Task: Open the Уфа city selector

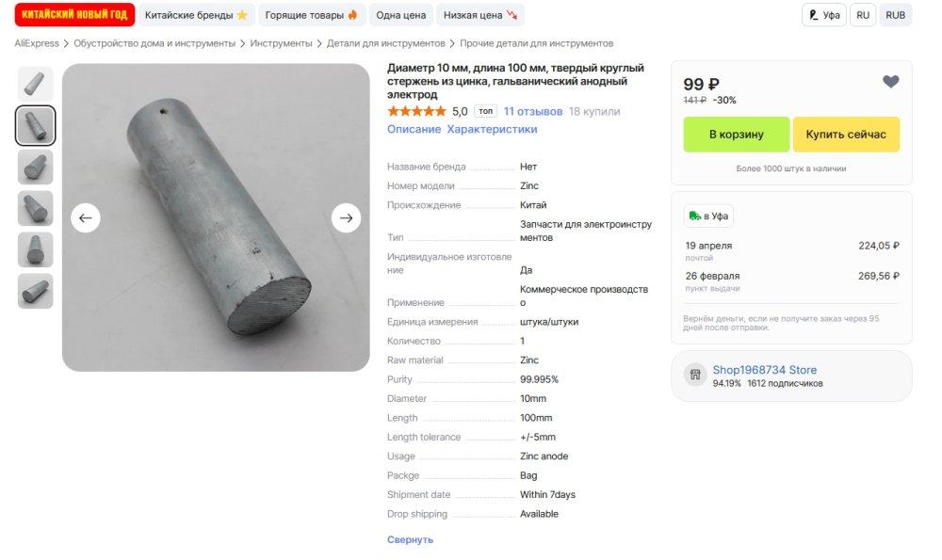Action: (x=824, y=15)
